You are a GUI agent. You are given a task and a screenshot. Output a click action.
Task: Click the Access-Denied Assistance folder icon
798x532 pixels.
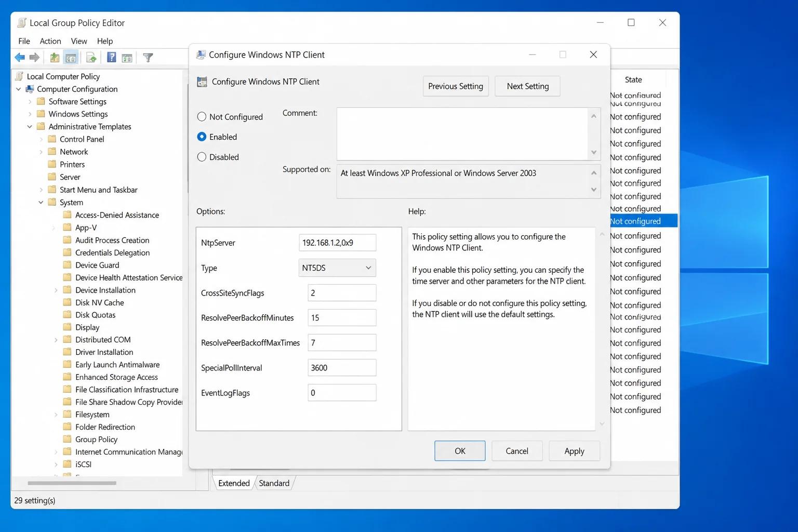point(67,215)
